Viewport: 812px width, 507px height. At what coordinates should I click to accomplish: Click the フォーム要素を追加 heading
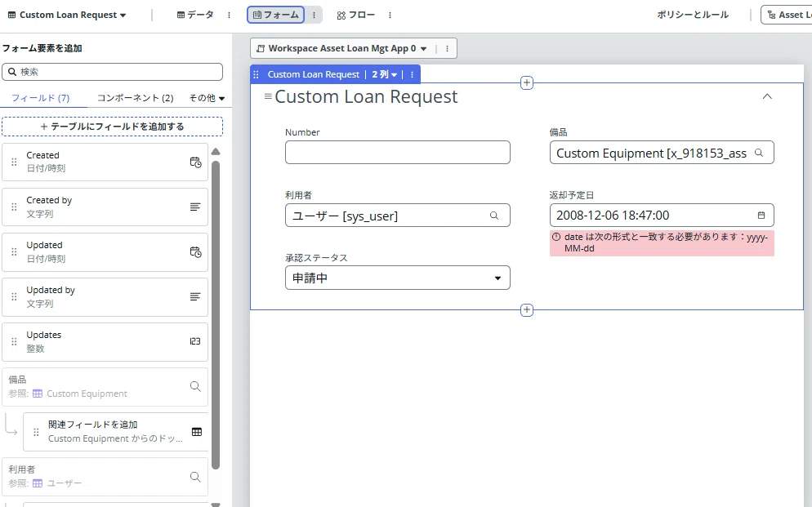click(x=42, y=48)
